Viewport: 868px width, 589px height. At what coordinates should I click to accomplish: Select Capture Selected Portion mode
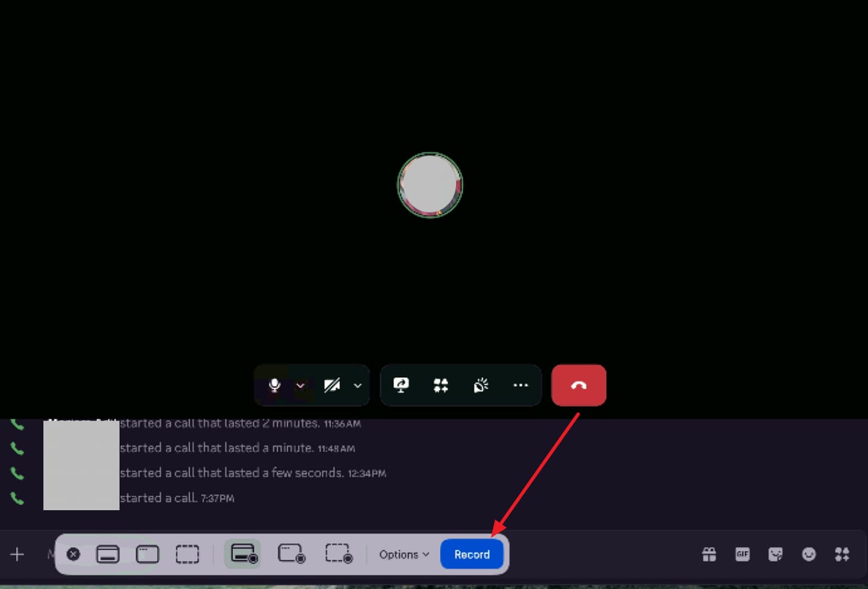pyautogui.click(x=188, y=554)
